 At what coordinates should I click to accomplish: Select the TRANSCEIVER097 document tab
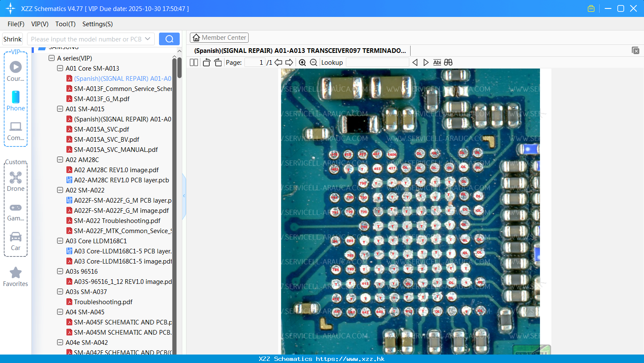click(x=300, y=50)
